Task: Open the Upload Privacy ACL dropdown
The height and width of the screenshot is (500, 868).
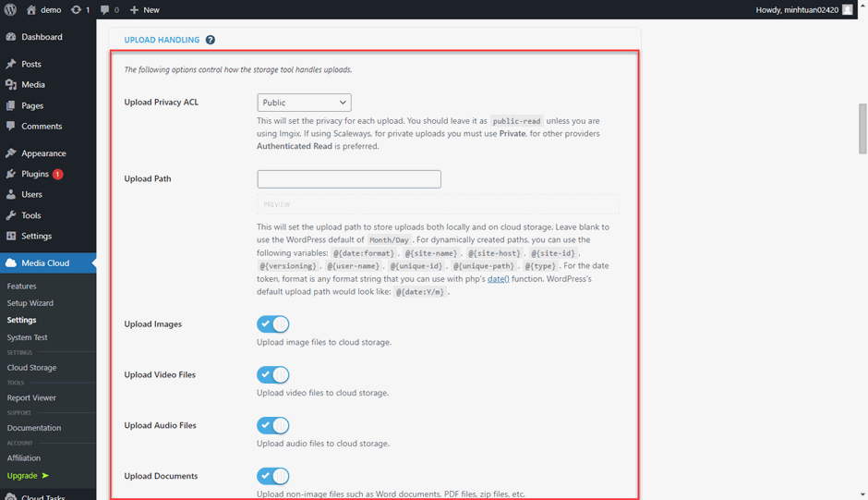Action: 304,103
